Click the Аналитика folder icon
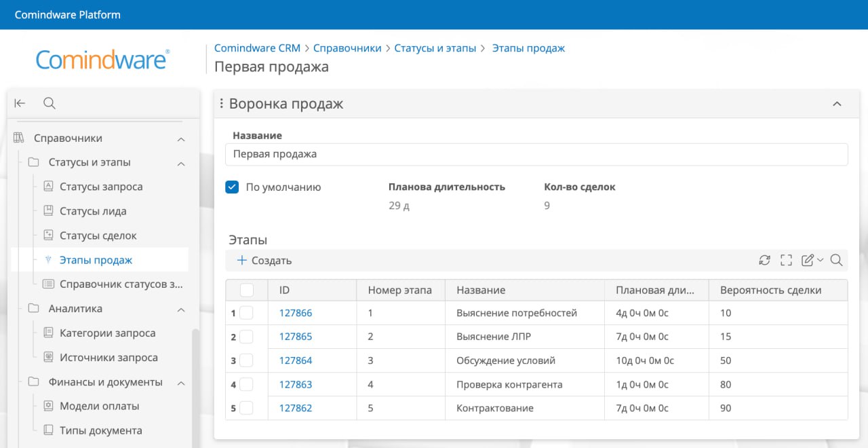This screenshot has height=448, width=868. (x=33, y=308)
